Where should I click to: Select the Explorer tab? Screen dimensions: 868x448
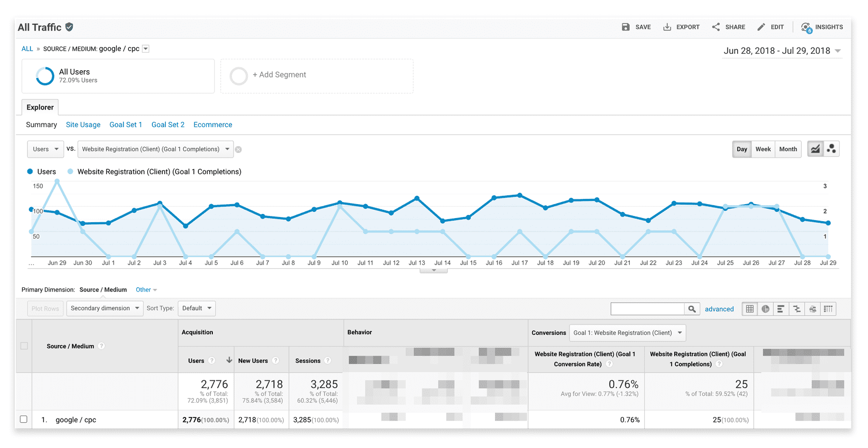pyautogui.click(x=40, y=107)
